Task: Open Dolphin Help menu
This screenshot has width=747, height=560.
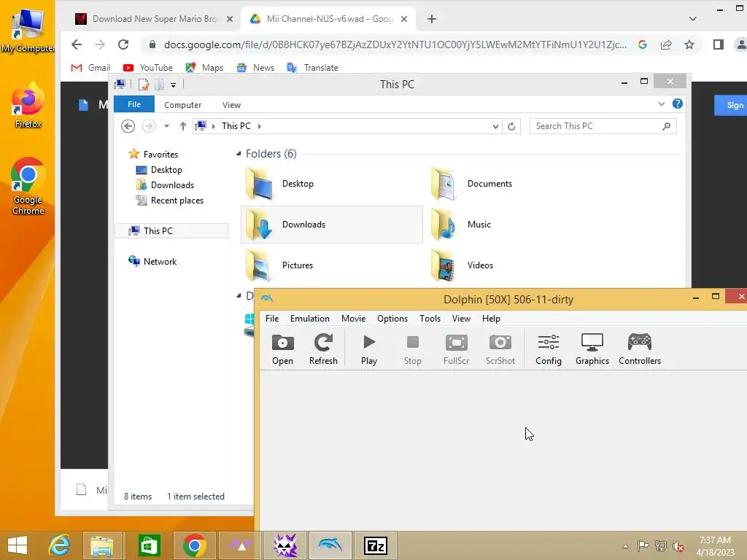Action: point(491,319)
